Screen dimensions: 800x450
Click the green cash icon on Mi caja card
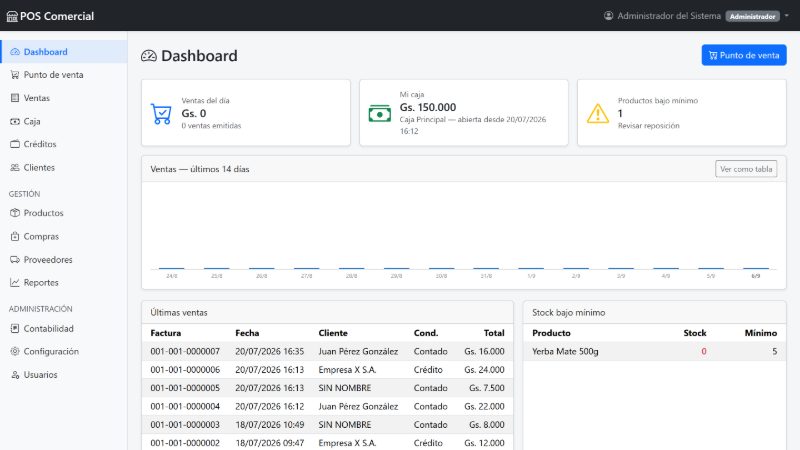click(x=380, y=113)
